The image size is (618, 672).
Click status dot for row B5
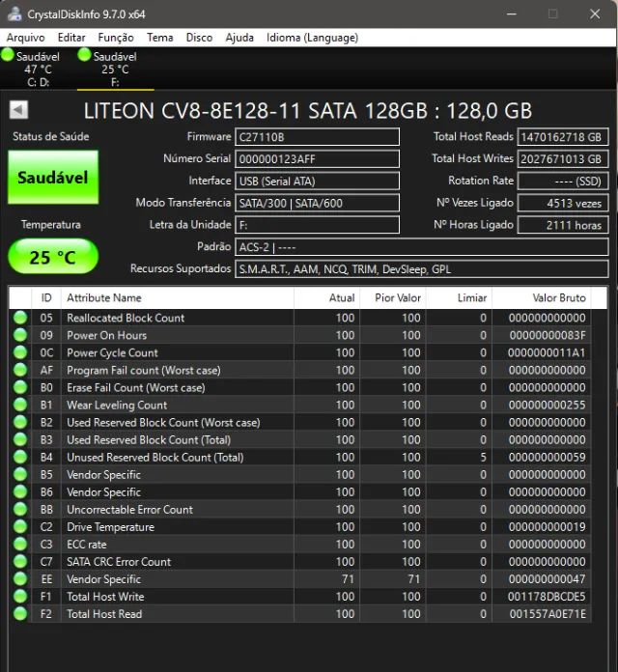[x=20, y=474]
